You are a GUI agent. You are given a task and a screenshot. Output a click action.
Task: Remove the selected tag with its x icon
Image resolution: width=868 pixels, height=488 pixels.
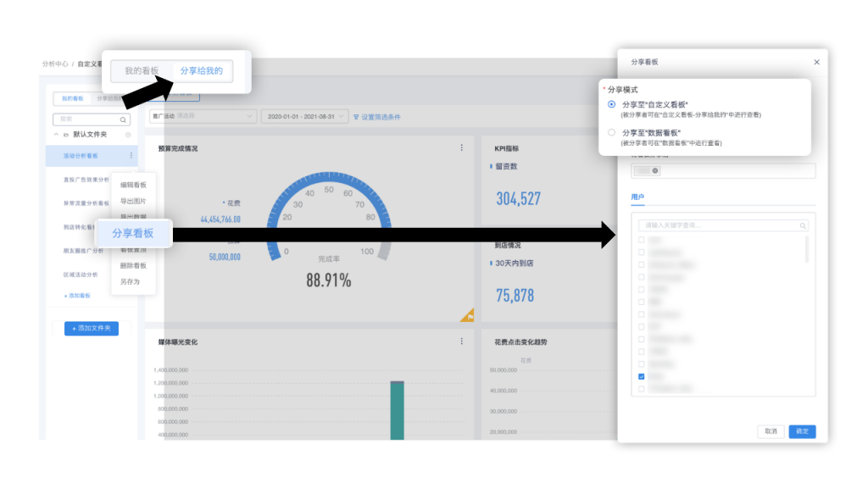tap(655, 171)
